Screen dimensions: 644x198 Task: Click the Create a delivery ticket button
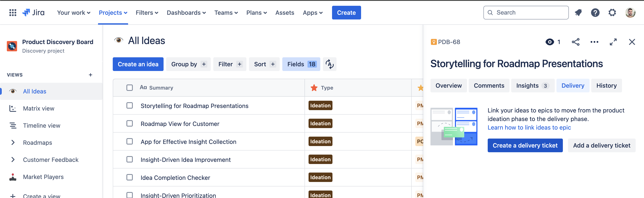(525, 145)
